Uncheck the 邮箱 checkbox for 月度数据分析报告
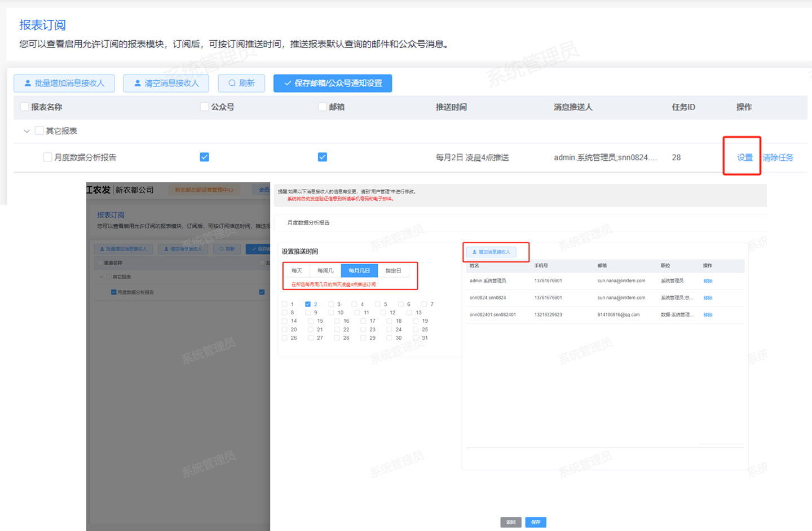The image size is (812, 531). pos(322,157)
